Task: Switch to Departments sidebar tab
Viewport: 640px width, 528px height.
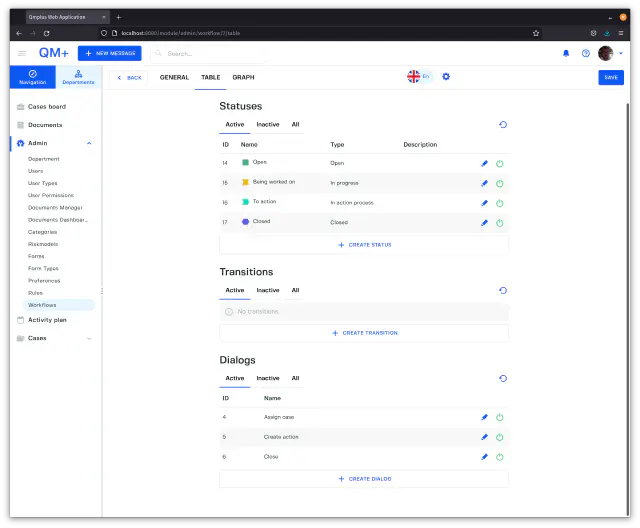Action: pyautogui.click(x=78, y=77)
